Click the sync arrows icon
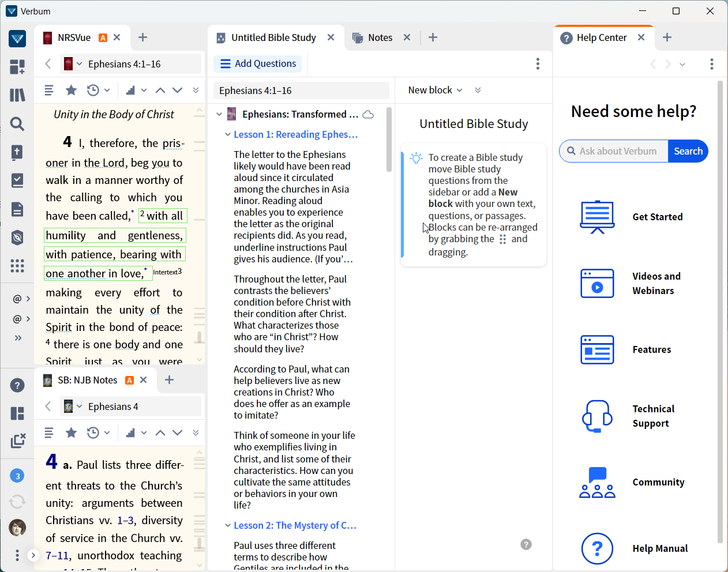 [x=17, y=502]
